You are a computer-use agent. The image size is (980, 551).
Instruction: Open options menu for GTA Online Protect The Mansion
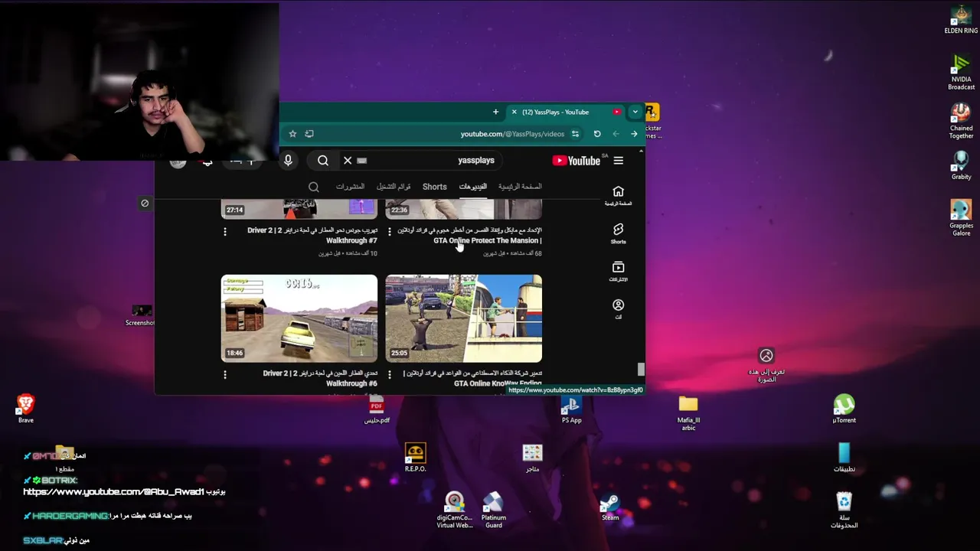click(389, 231)
